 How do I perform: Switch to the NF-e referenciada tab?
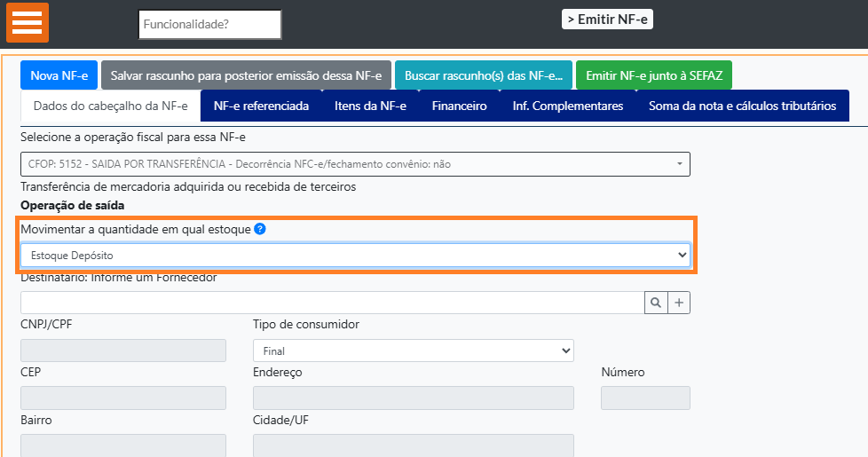[x=261, y=106]
